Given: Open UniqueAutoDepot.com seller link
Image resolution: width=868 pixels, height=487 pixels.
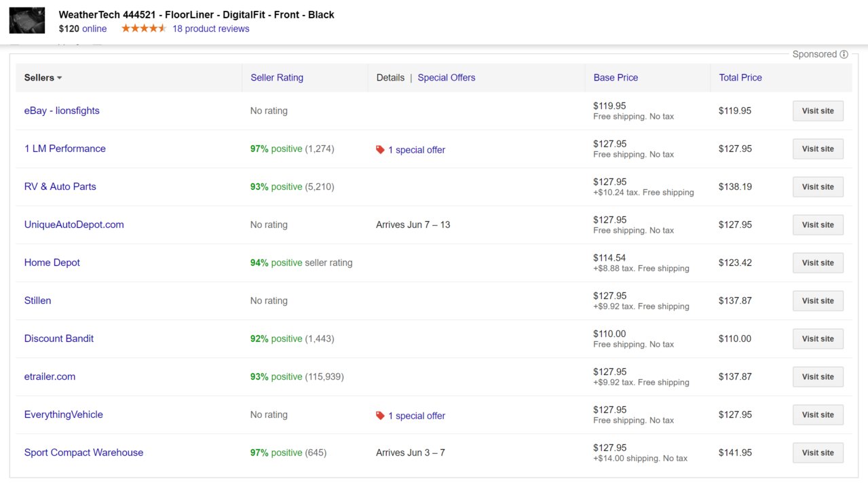Looking at the screenshot, I should tap(74, 225).
